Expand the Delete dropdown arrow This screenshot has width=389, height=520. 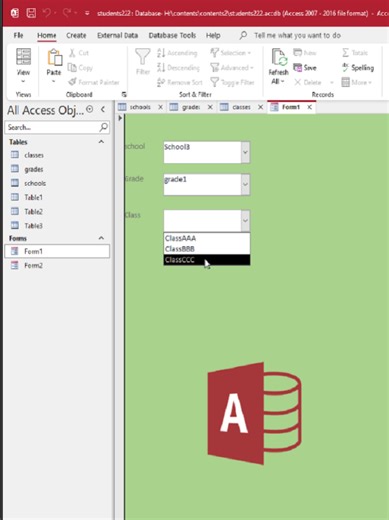coord(332,82)
